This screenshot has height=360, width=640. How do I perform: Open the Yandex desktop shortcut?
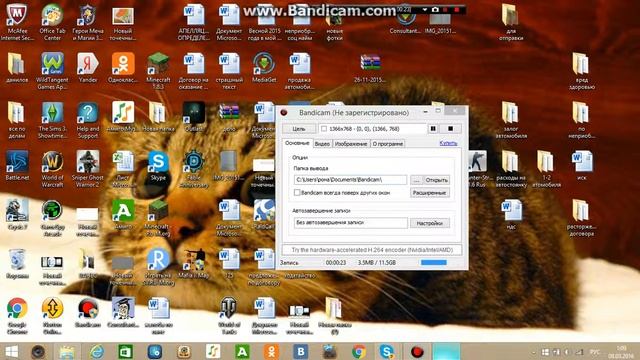tap(88, 68)
